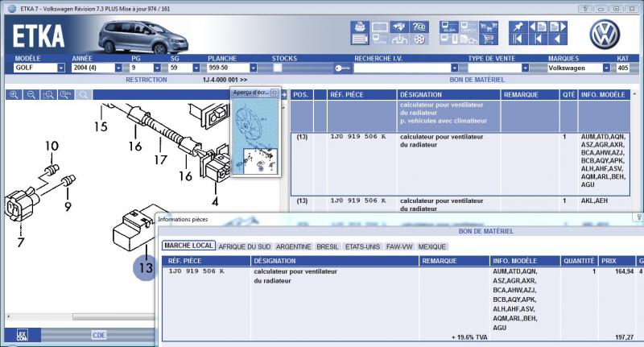
Task: Switch to the FAW-VW tab
Action: click(x=399, y=247)
